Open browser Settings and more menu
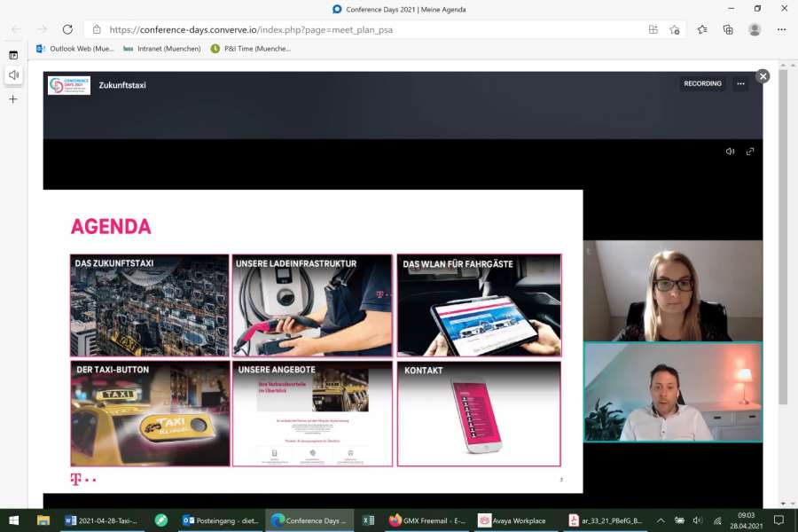 click(782, 29)
